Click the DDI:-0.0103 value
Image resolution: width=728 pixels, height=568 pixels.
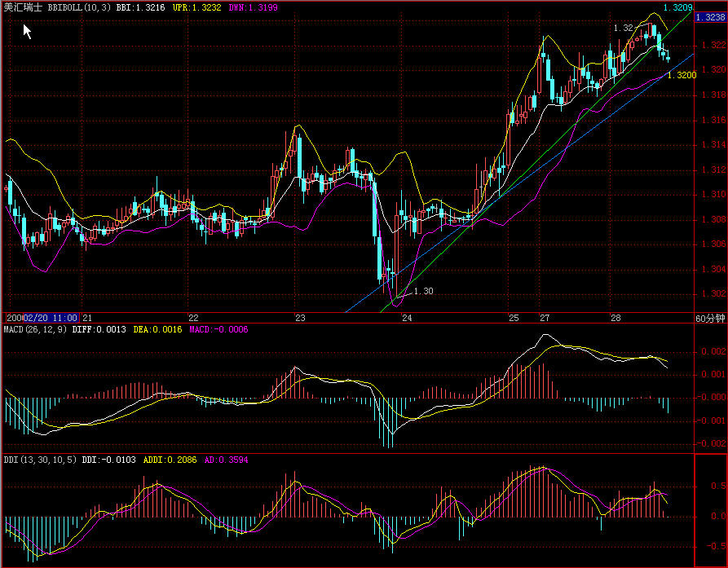109,460
